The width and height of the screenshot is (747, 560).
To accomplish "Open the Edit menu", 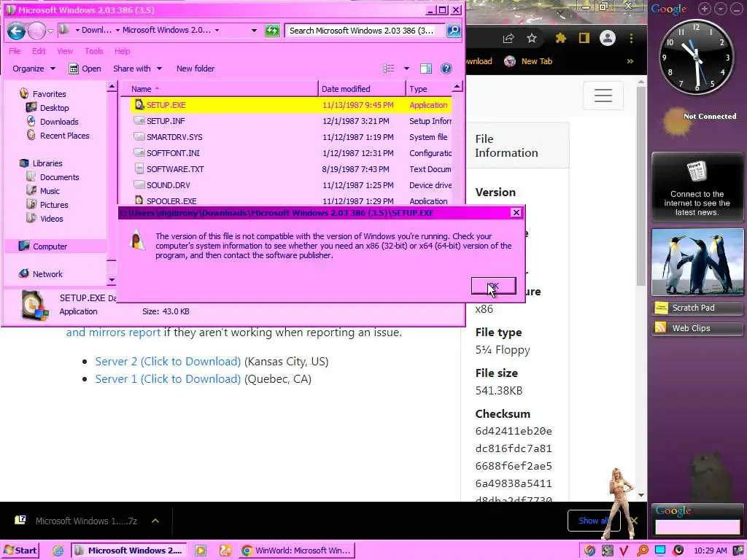I will [x=39, y=51].
